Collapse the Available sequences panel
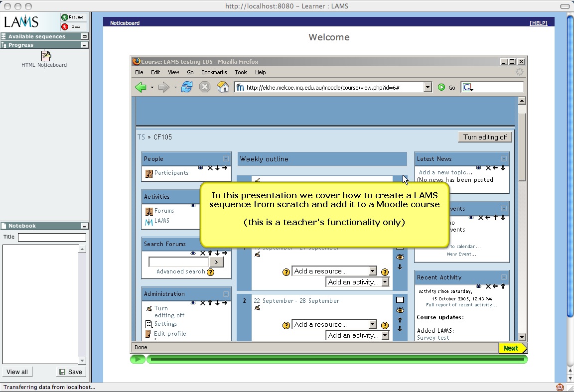The image size is (574, 392). pos(85,36)
